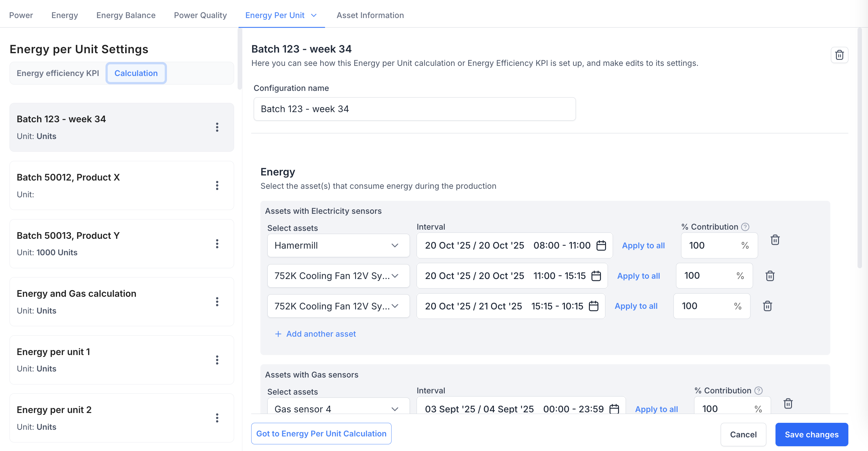Viewport: 868px width, 451px height.
Task: Click the Configuration name input field
Action: coord(414,109)
